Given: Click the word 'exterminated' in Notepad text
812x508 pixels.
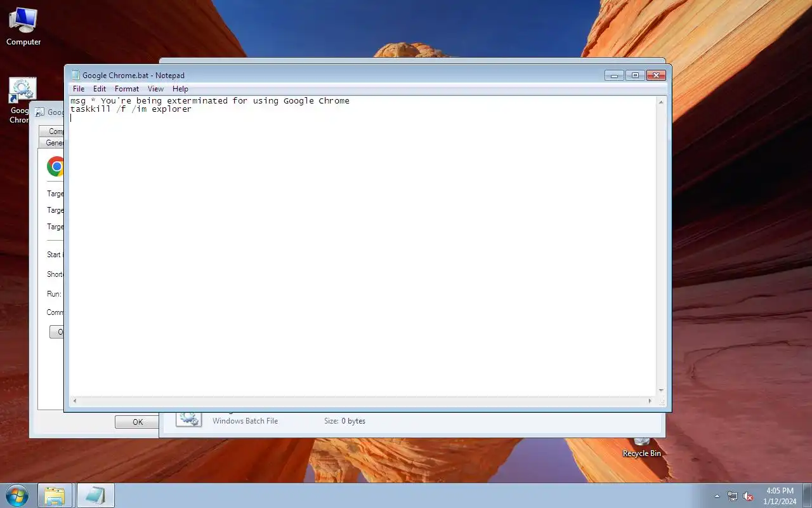Looking at the screenshot, I should coord(197,101).
